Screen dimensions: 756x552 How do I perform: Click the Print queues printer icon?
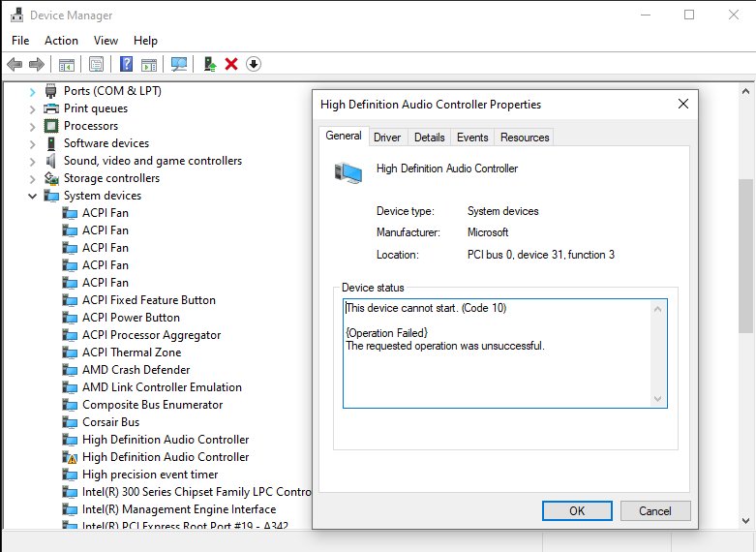(x=51, y=108)
